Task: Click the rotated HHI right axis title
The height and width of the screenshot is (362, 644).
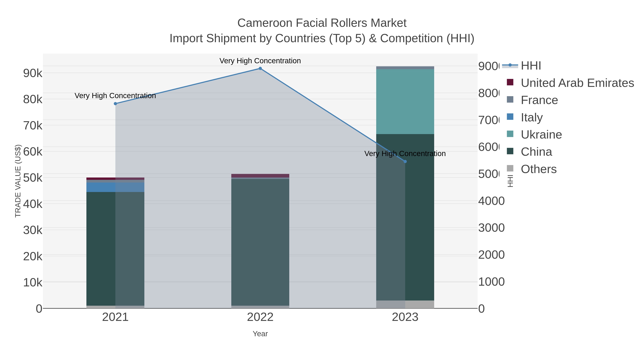Action: pyautogui.click(x=510, y=181)
